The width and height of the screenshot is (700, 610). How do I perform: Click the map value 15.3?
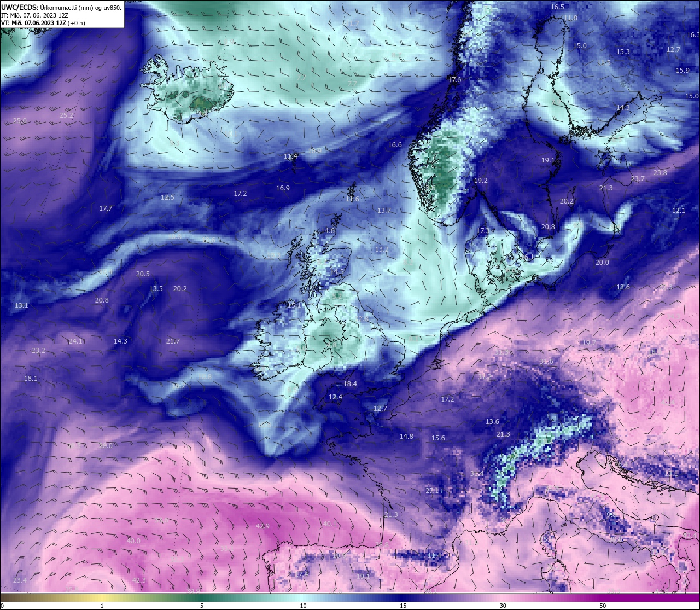point(623,52)
